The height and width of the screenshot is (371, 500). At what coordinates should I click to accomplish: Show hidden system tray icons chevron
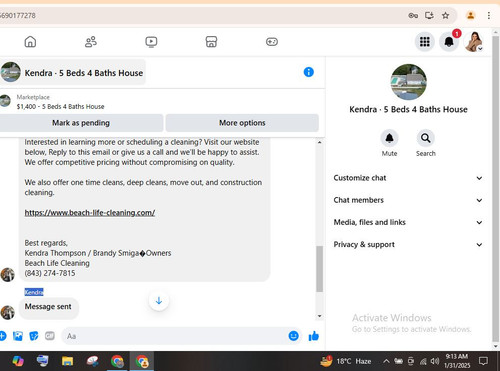tap(386, 361)
